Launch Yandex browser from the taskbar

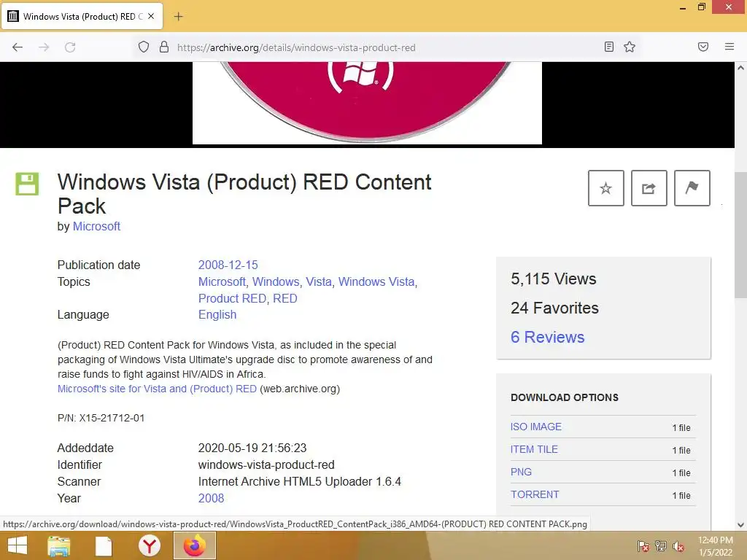click(149, 545)
